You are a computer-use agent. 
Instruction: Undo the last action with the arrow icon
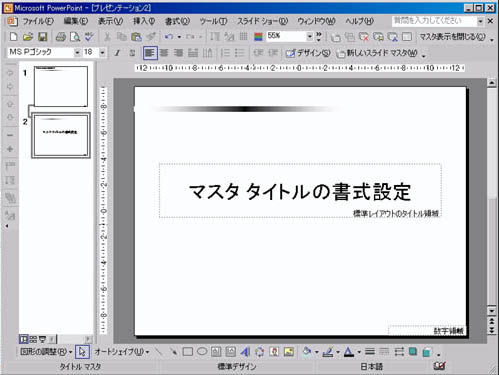click(x=169, y=37)
